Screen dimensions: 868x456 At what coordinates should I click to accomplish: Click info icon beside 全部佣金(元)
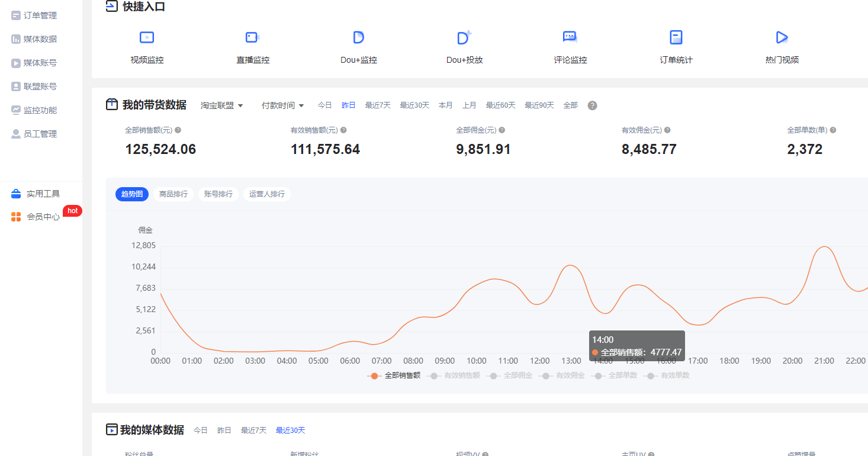tap(502, 130)
